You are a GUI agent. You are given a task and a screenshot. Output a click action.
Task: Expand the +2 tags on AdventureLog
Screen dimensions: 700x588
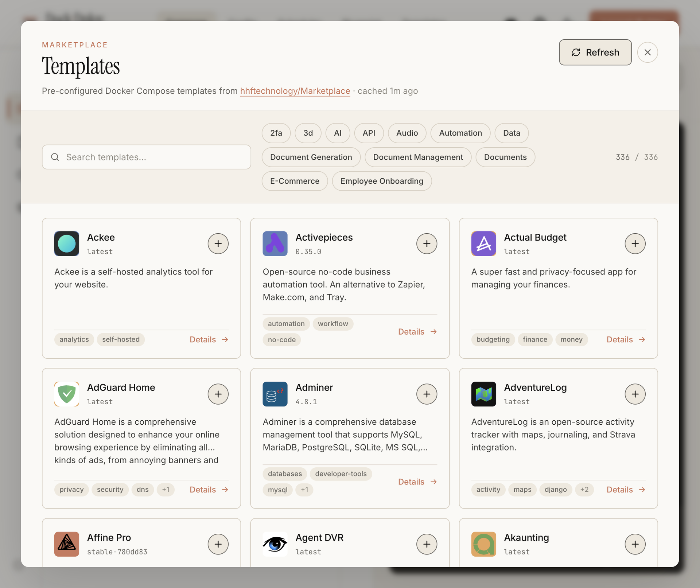point(584,490)
